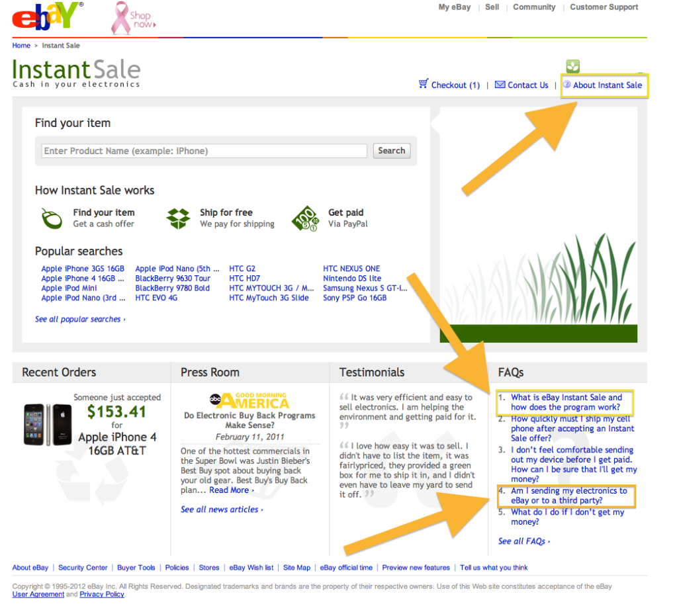The width and height of the screenshot is (677, 616).
Task: Open My eBay menu
Action: (455, 7)
